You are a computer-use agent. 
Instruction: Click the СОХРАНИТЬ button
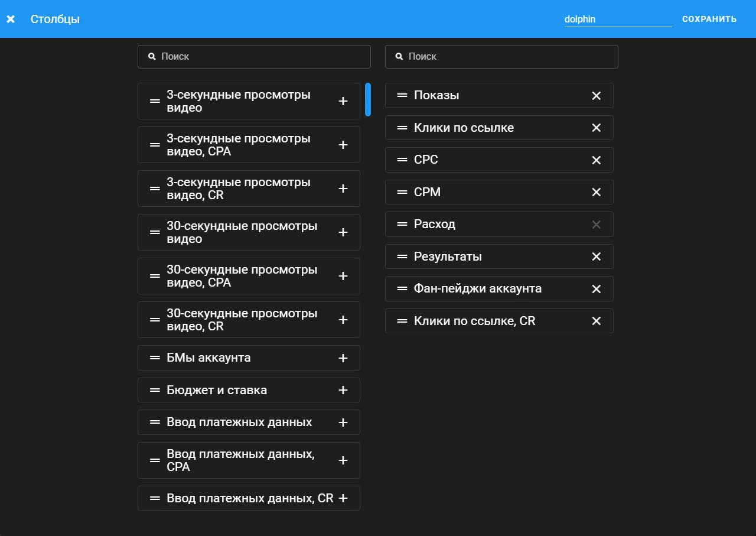[709, 19]
